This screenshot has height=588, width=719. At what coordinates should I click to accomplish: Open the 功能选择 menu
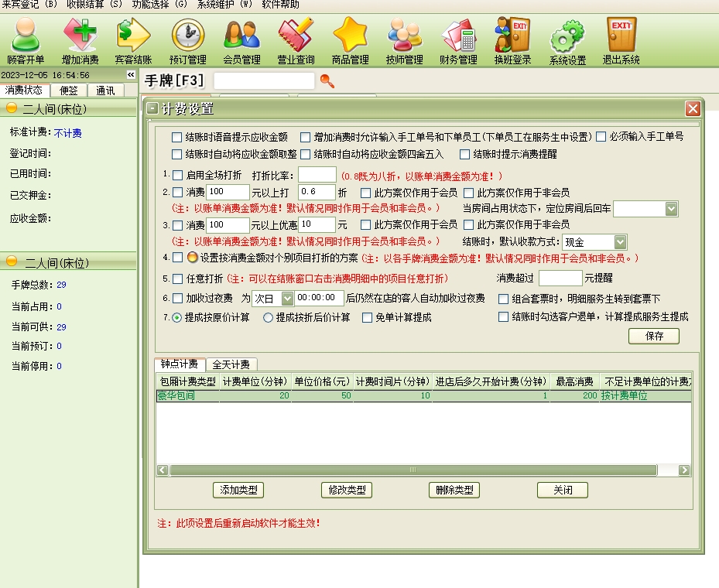click(159, 5)
